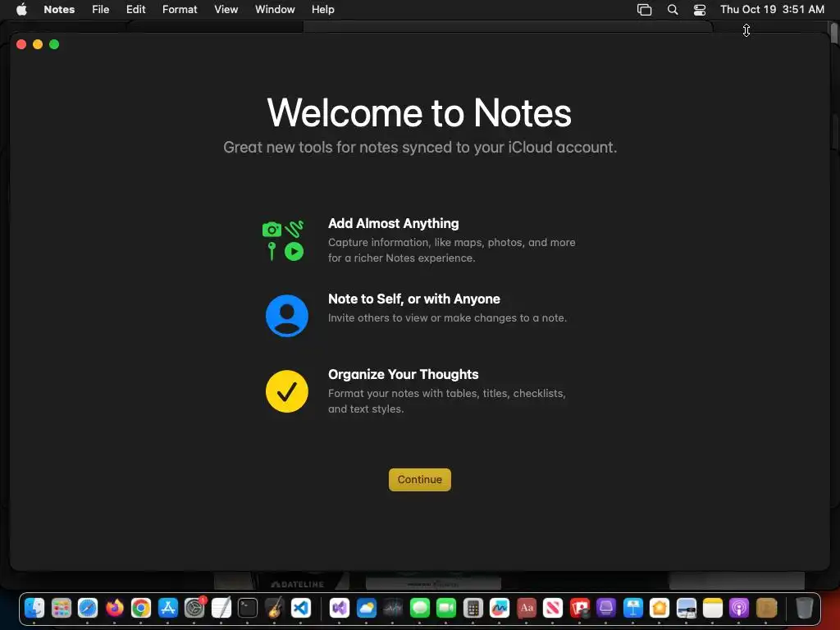Click the Notes icon in Dock
Screen dimensions: 840x630
tap(713, 608)
